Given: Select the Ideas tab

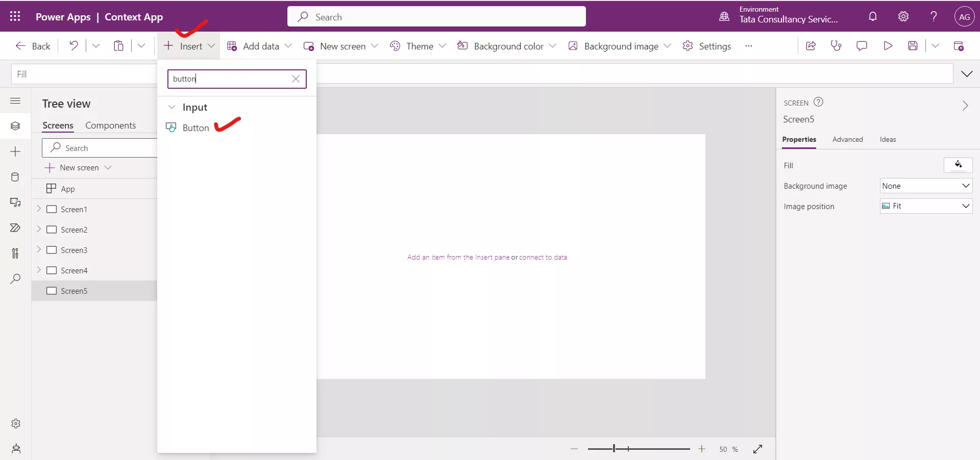Looking at the screenshot, I should (x=888, y=139).
